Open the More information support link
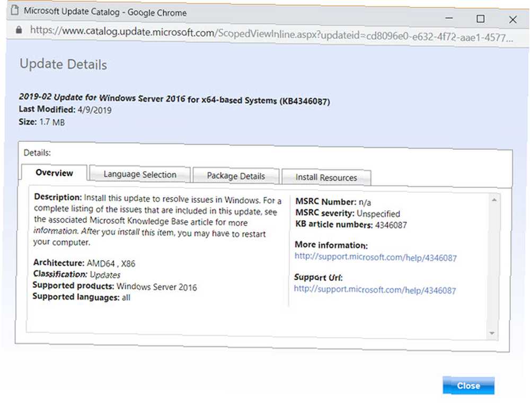The height and width of the screenshot is (420, 530). click(x=376, y=257)
